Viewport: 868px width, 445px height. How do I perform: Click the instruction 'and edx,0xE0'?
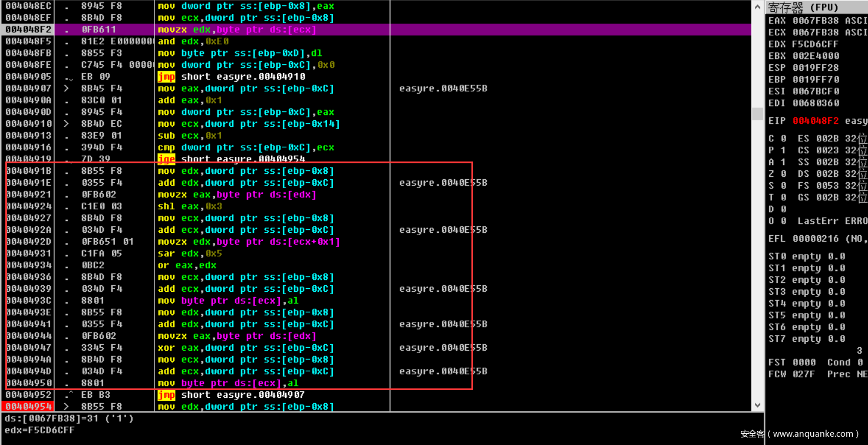pyautogui.click(x=193, y=41)
